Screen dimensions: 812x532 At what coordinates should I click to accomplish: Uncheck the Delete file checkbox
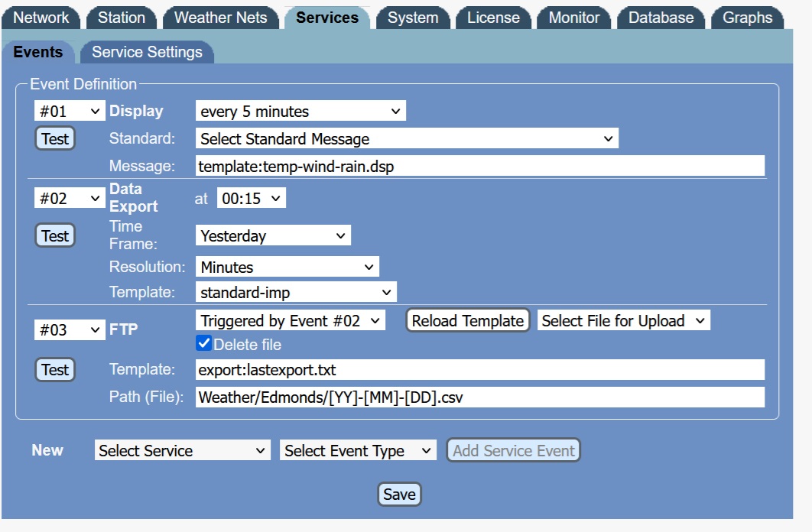tap(204, 344)
